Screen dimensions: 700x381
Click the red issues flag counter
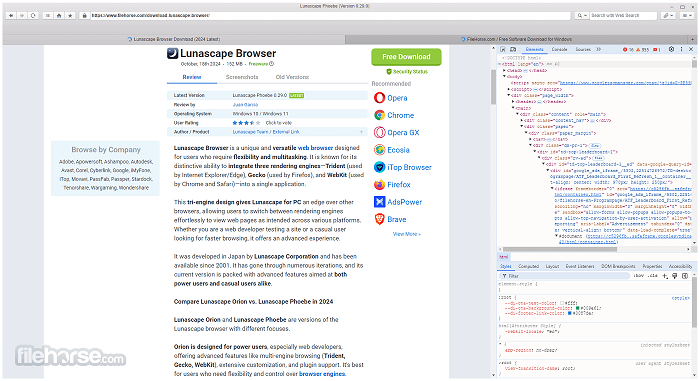point(657,50)
